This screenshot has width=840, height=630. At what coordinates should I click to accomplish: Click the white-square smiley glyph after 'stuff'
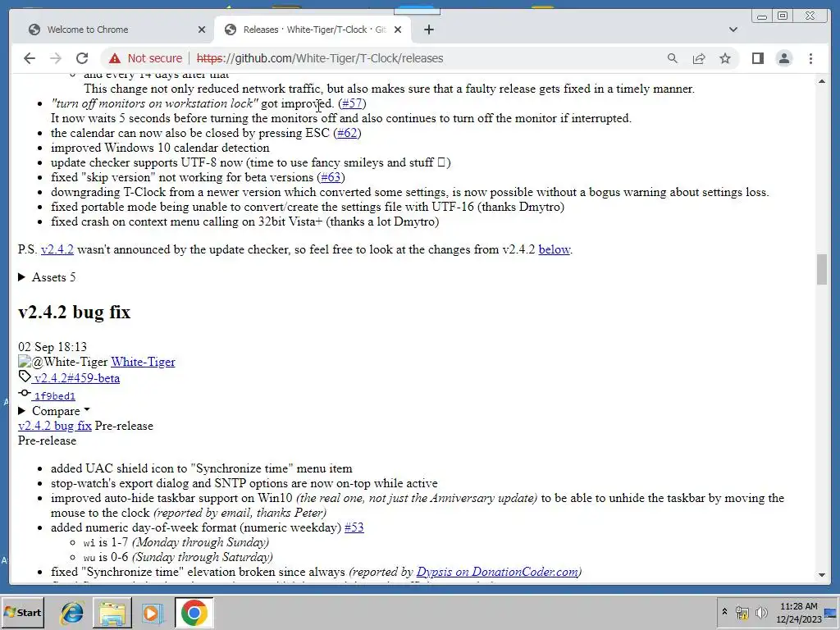click(441, 162)
